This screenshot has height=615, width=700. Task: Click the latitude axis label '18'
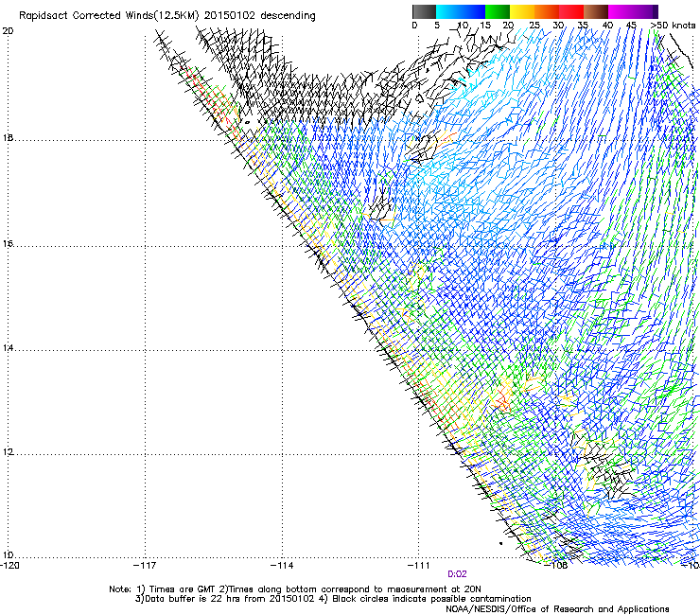[8, 137]
